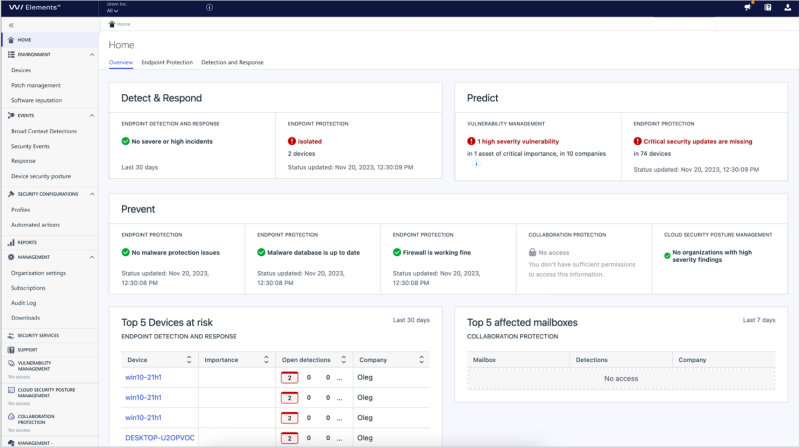Click the help question mark icon
Viewport: 800px width, 448px height.
767,7
